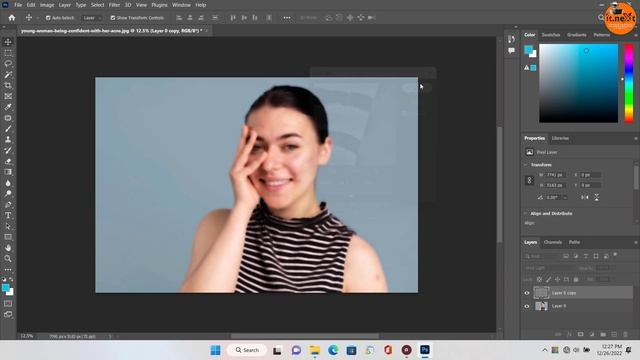Select the Blur tool
640x360 pixels.
[8, 183]
